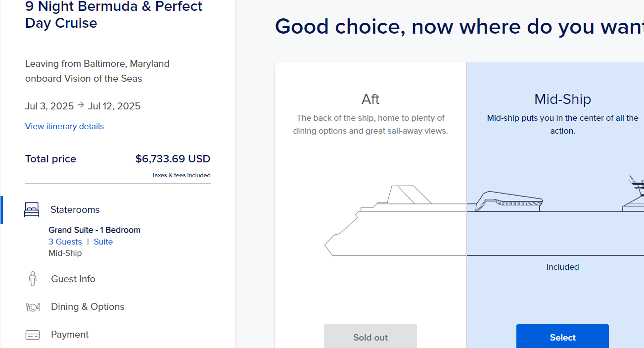Open the View itinerary details link
Image resolution: width=644 pixels, height=348 pixels.
click(x=64, y=126)
